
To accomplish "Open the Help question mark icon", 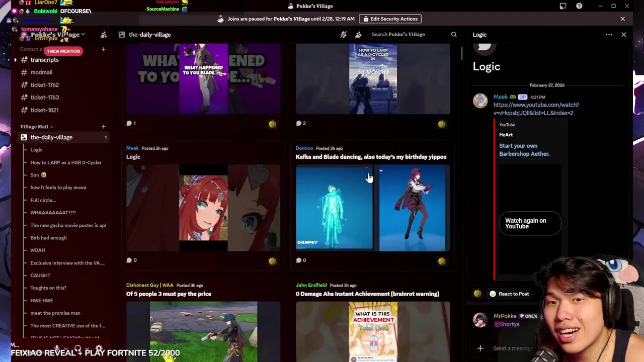I will pos(579,6).
